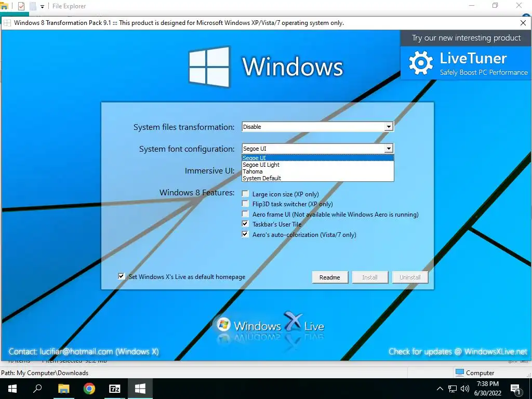Viewport: 532px width, 399px height.
Task: Open the File Explorer quick access toolbar dropdown
Action: click(42, 6)
